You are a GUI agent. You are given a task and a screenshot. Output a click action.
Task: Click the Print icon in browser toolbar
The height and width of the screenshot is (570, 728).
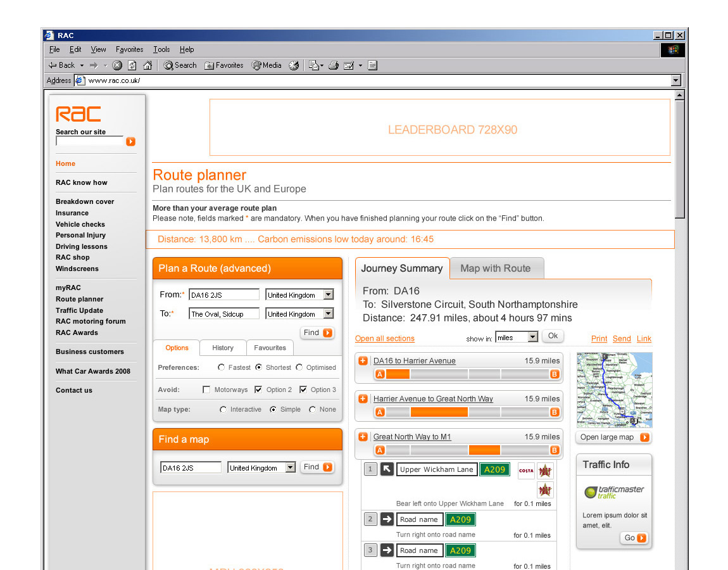click(x=334, y=65)
